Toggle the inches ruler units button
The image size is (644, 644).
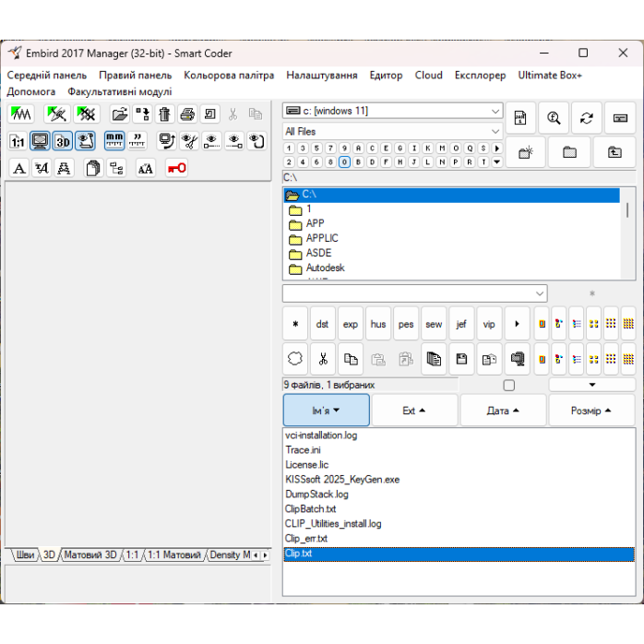pos(137,141)
